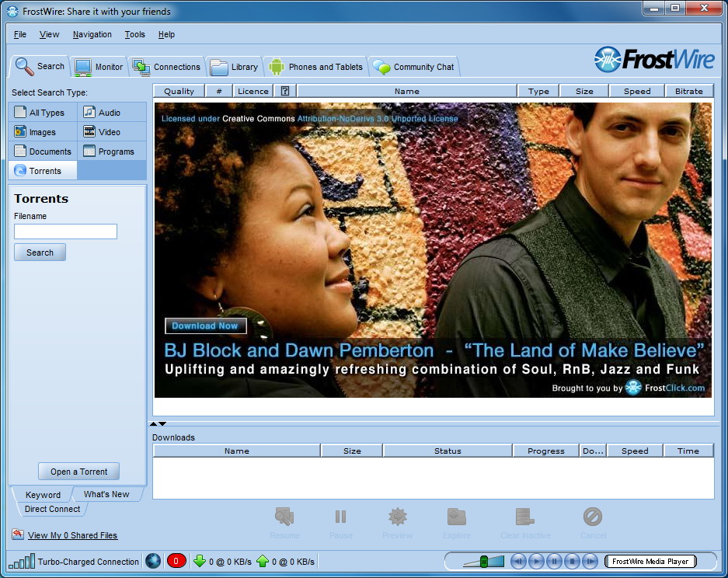Collapse search results with the up arrow

click(x=153, y=423)
